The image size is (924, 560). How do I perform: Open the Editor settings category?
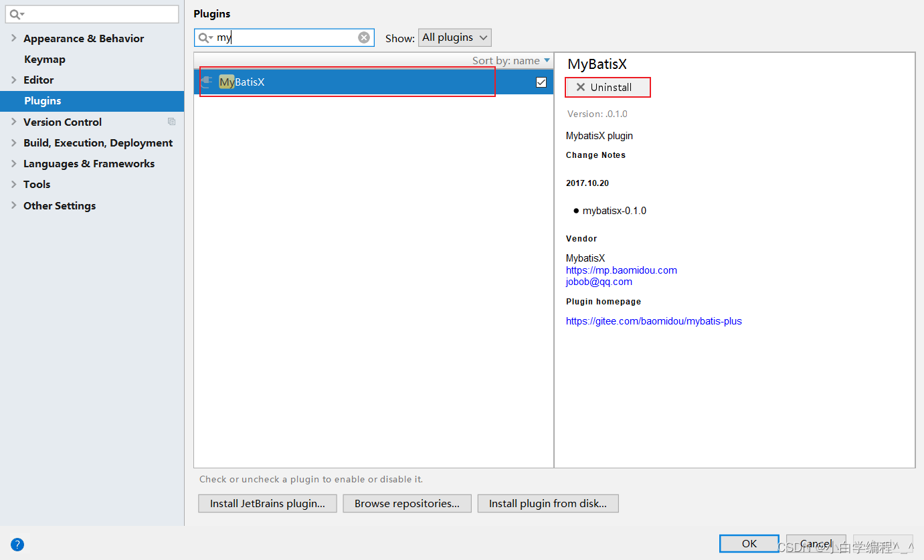pos(38,80)
